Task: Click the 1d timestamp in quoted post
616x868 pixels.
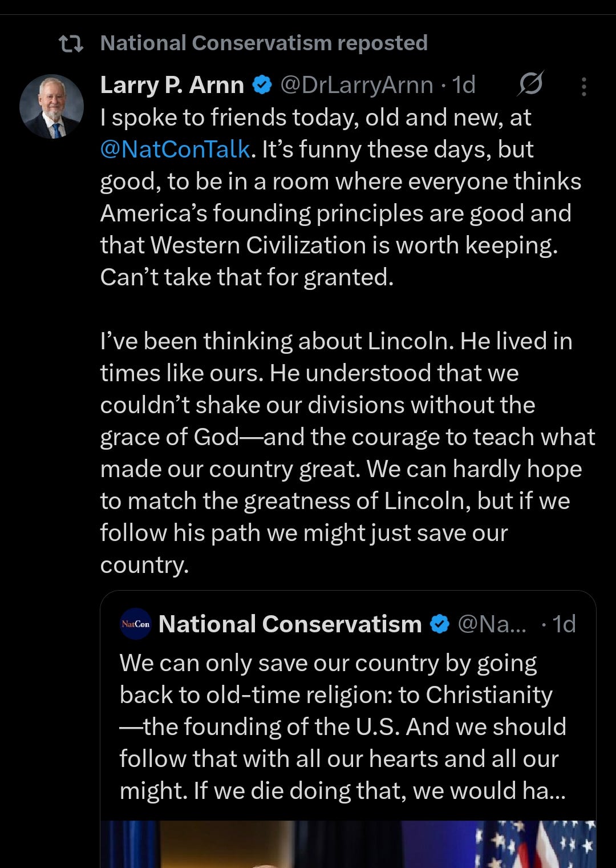Action: (564, 624)
